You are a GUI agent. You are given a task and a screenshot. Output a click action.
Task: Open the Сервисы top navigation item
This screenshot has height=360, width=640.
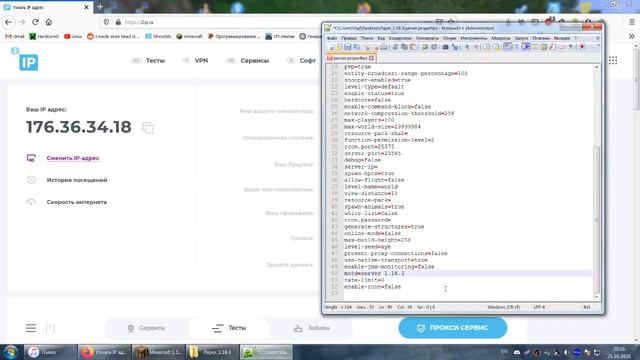coord(254,60)
